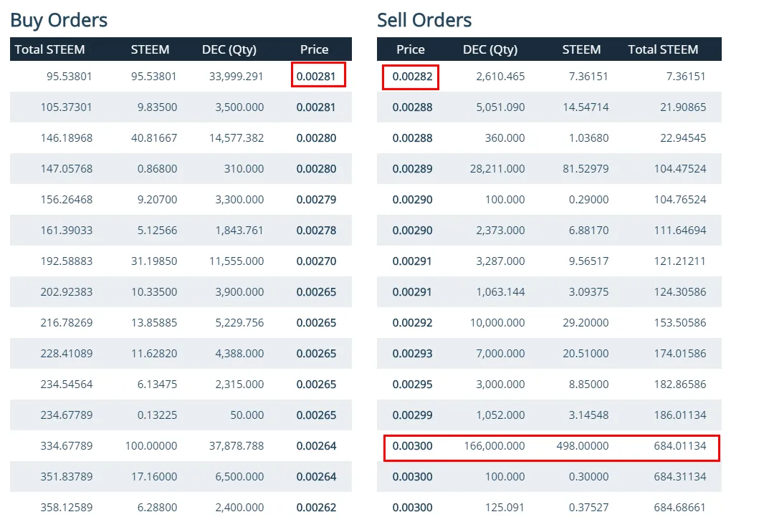This screenshot has height=532, width=769.
Task: Click the Buy Orders section heading
Action: [59, 20]
